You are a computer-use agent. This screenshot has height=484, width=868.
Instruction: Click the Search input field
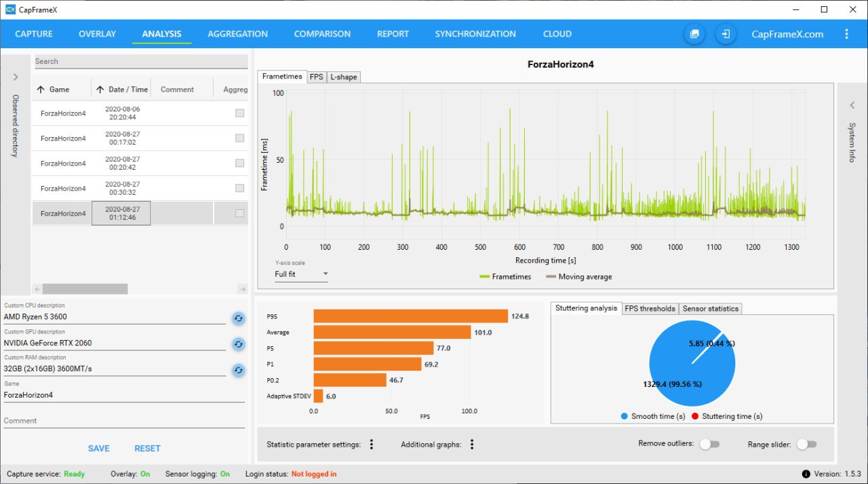click(141, 62)
